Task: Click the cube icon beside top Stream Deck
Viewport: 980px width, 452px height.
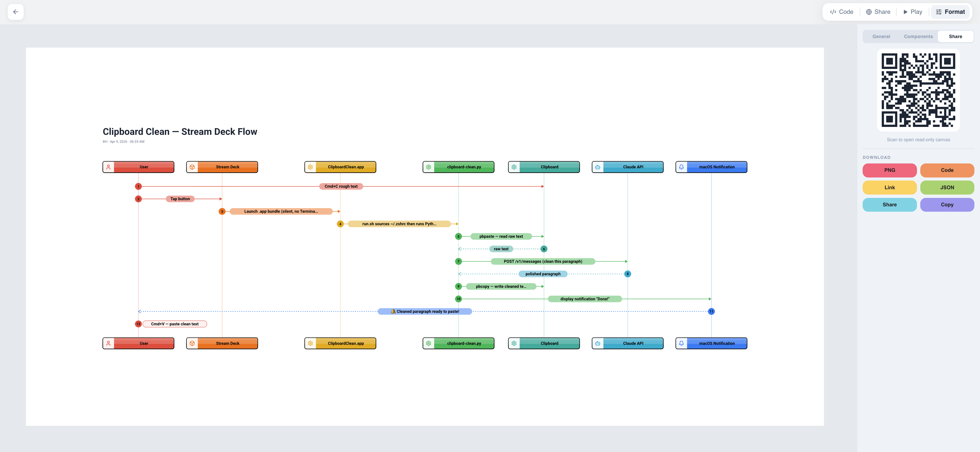Action: tap(192, 167)
